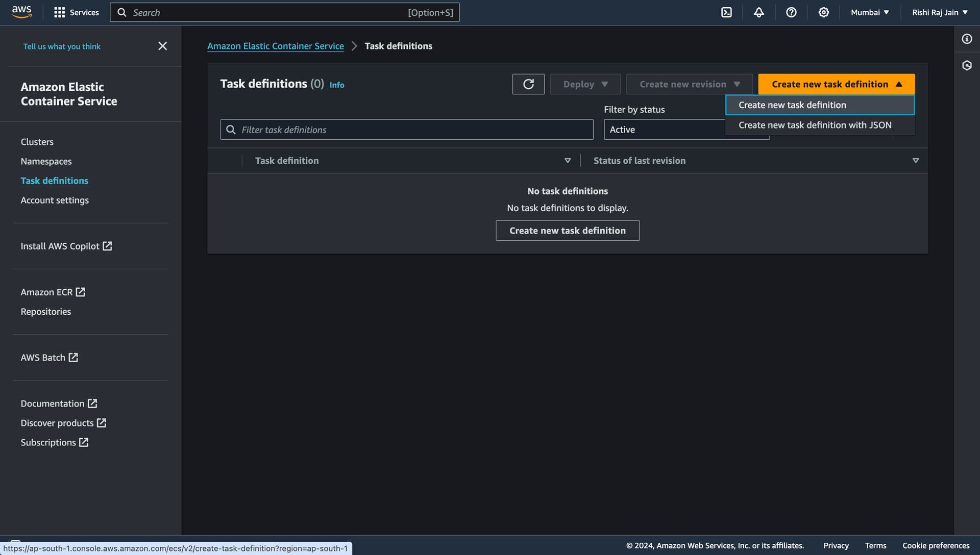Viewport: 980px width, 555px height.
Task: Close the feedback sidebar banner
Action: click(x=162, y=46)
